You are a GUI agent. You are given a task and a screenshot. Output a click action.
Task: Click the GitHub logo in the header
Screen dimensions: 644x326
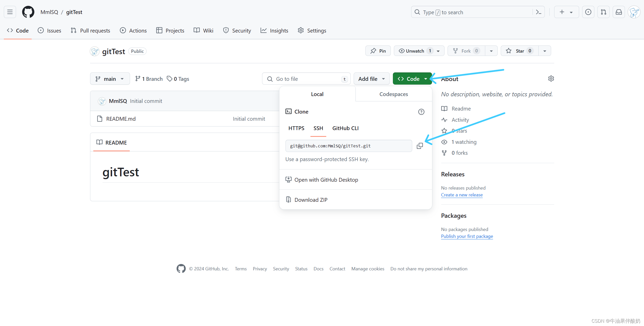click(28, 12)
